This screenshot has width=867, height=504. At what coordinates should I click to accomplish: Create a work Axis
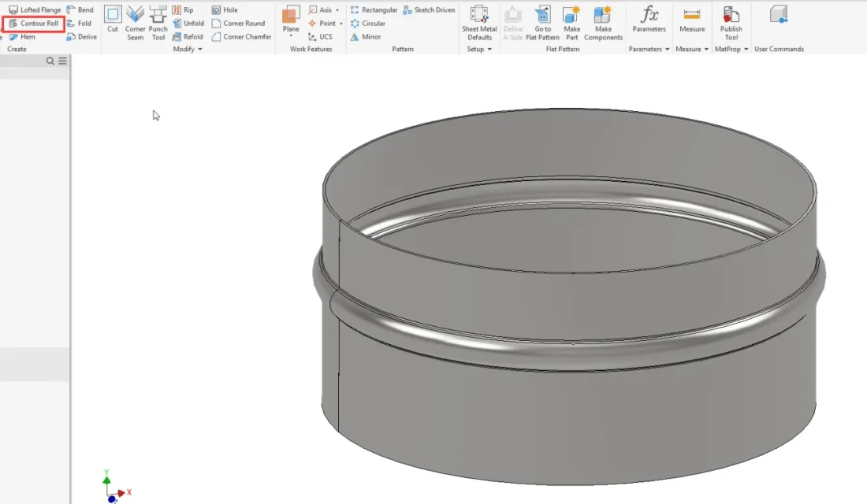tap(320, 10)
